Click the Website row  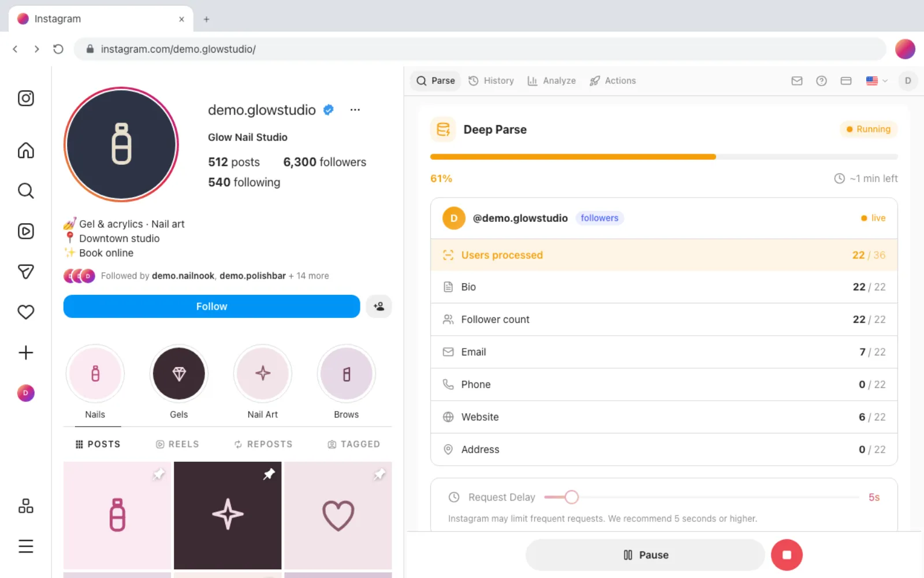point(664,417)
